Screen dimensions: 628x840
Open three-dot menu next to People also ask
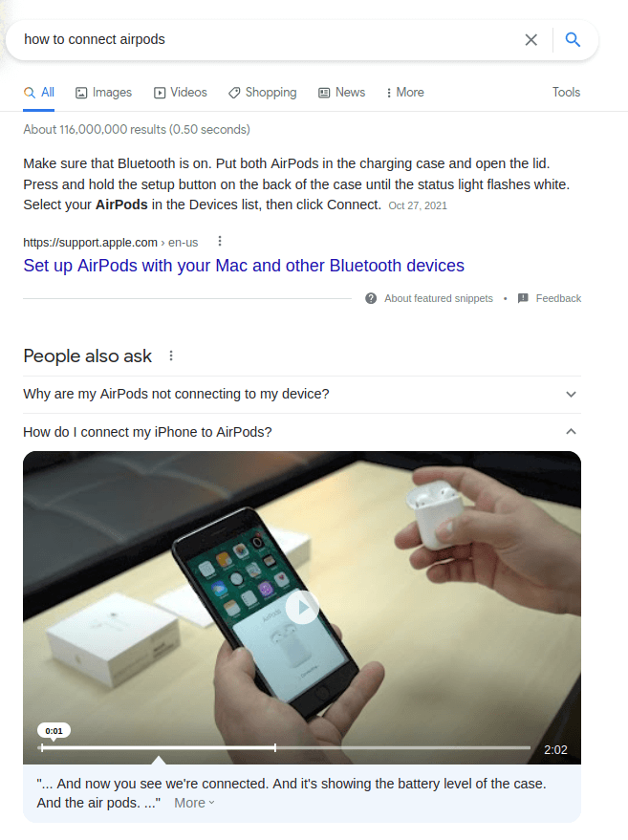(x=171, y=355)
